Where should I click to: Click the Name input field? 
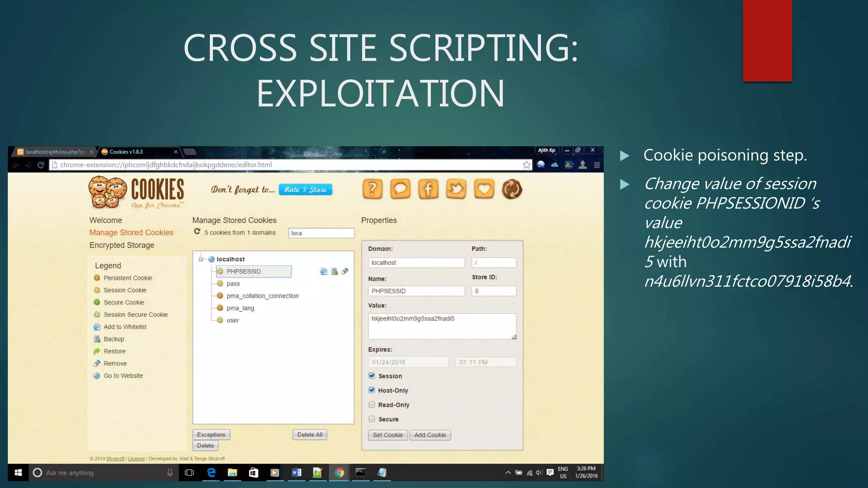pos(416,291)
